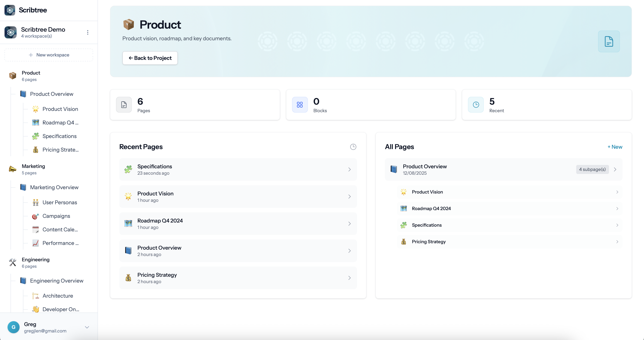Click chevron on Product Vision recent page row
Viewport: 644px width, 340px height.
349,197
